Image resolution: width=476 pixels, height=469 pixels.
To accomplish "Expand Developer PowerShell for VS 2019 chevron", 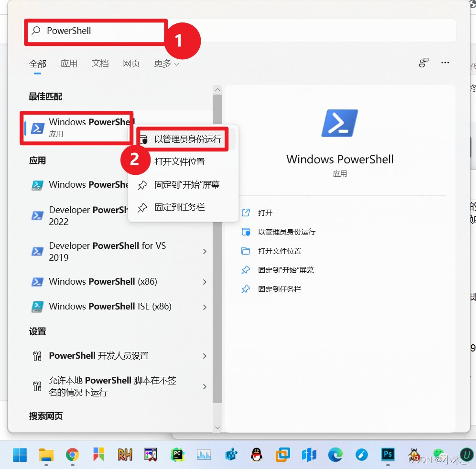I will 205,252.
